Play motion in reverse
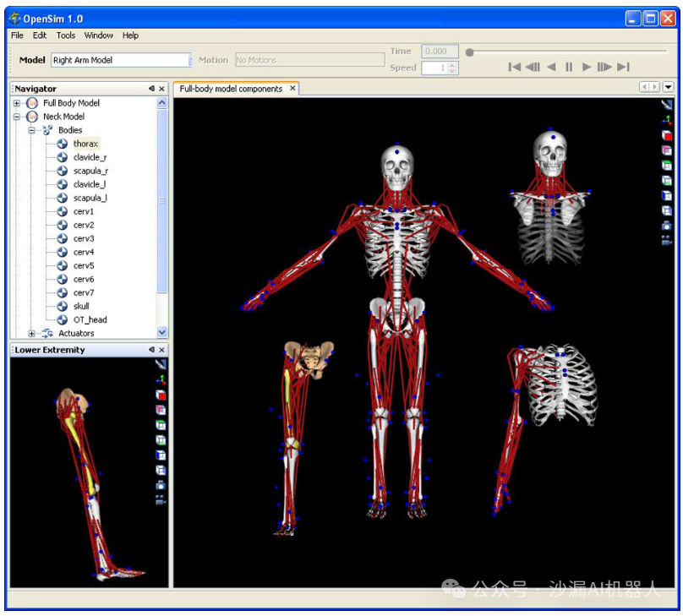The width and height of the screenshot is (683, 616). click(551, 67)
